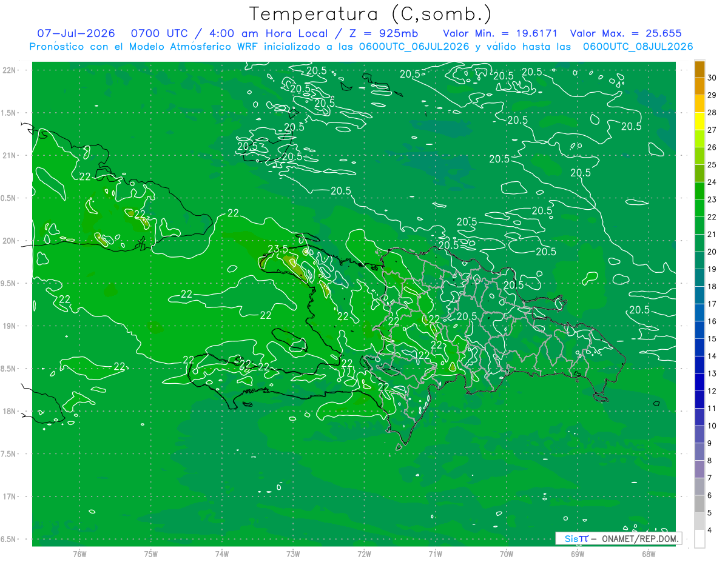Click the "22N" latitude axis label
The image size is (728, 562).
pyautogui.click(x=10, y=70)
